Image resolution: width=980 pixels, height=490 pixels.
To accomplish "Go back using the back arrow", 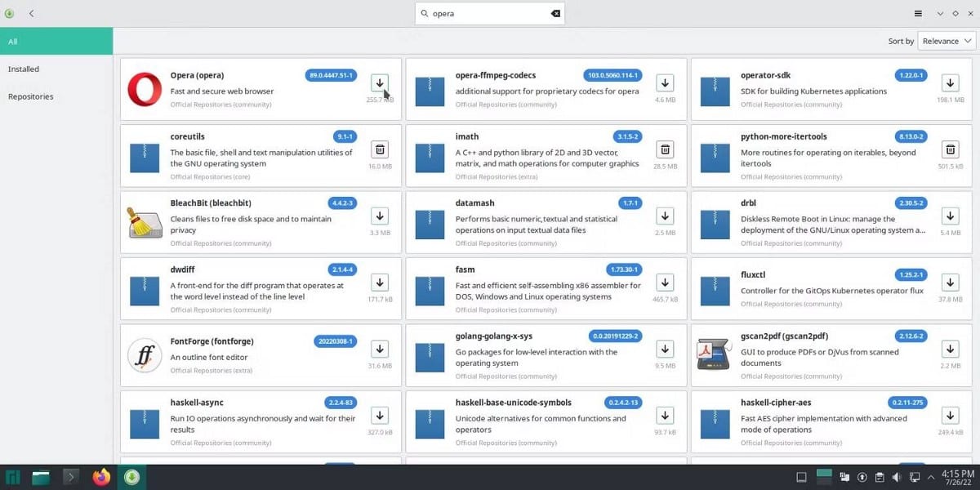I will [x=31, y=13].
